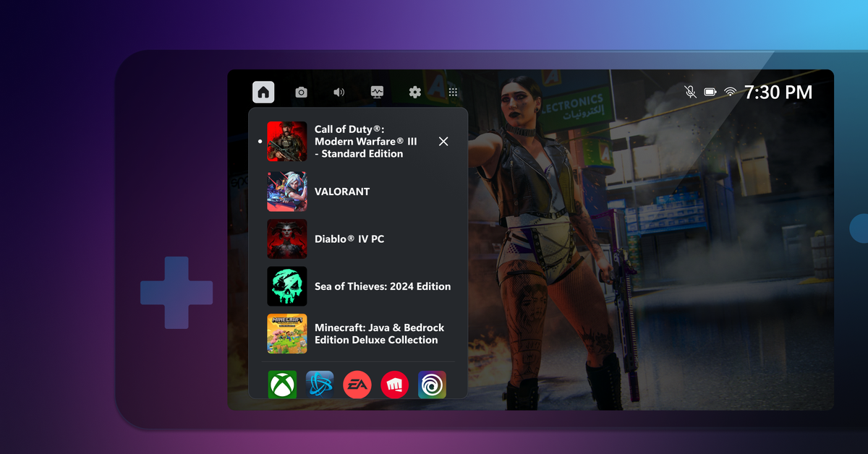The height and width of the screenshot is (454, 868).
Task: Launch Diablo IV PC entry
Action: pyautogui.click(x=349, y=239)
